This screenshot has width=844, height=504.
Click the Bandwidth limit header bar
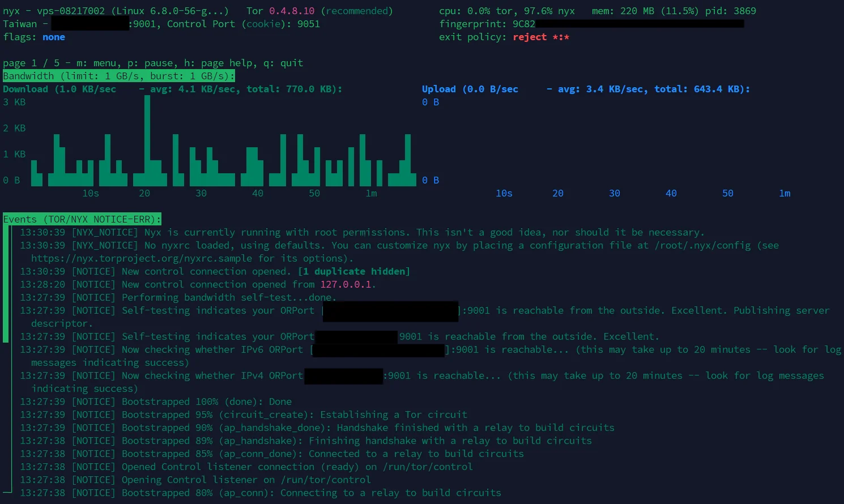pyautogui.click(x=118, y=76)
